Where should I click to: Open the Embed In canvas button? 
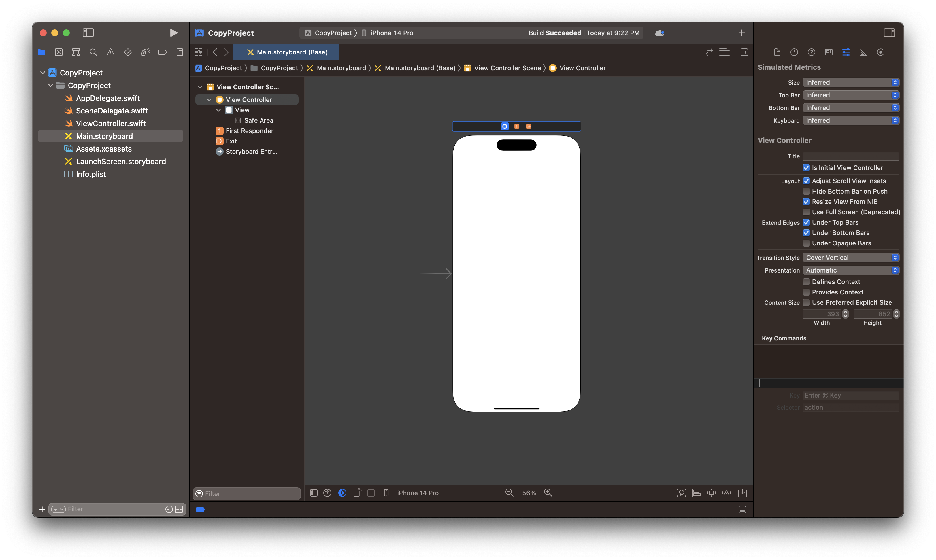click(742, 493)
